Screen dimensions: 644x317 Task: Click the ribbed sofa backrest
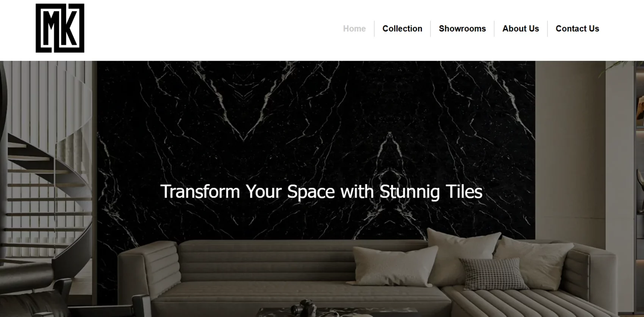[265, 261]
